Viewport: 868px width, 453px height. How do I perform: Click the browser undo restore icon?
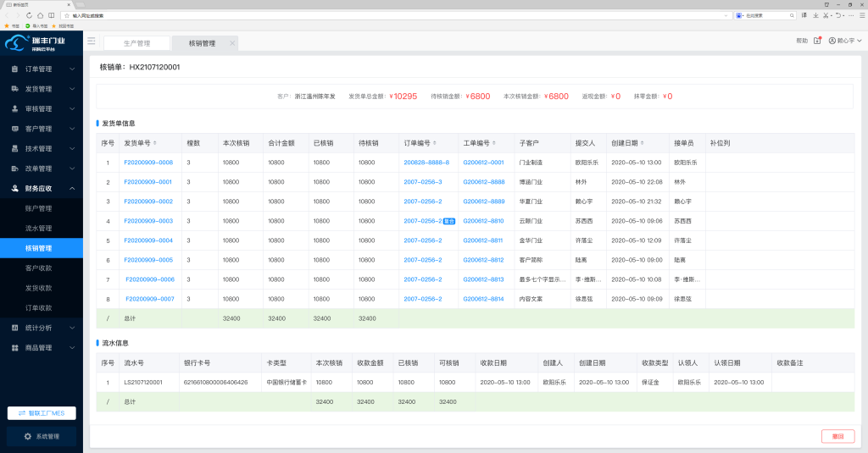[838, 15]
